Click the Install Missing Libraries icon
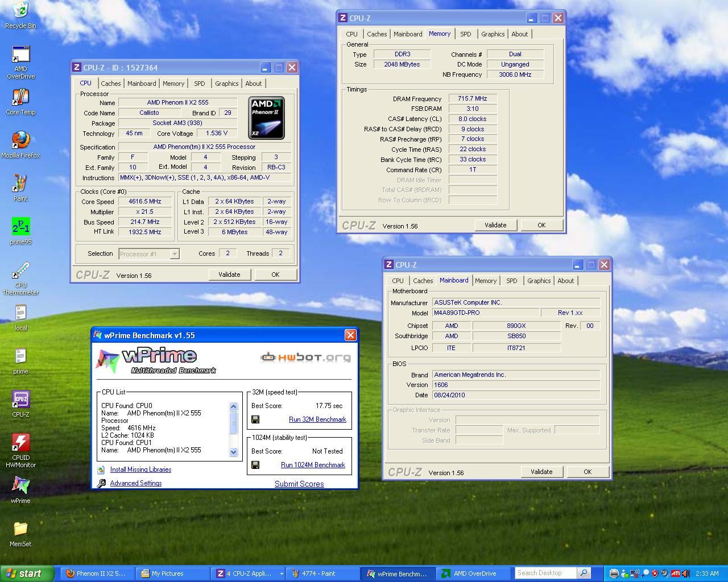 tap(101, 469)
